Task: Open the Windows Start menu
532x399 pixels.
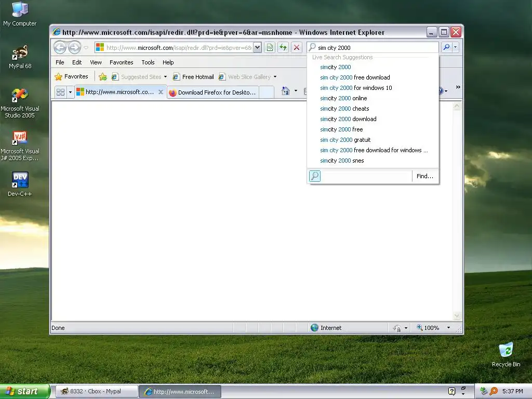Action: coord(25,391)
